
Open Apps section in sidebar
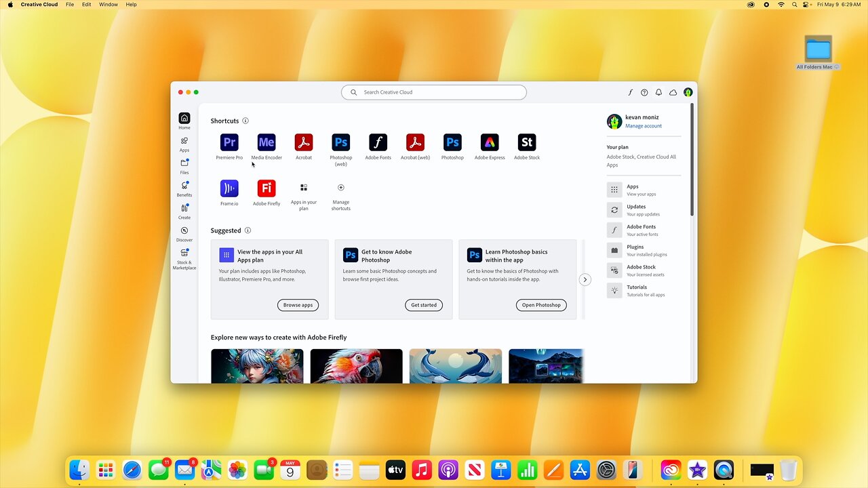coord(184,144)
